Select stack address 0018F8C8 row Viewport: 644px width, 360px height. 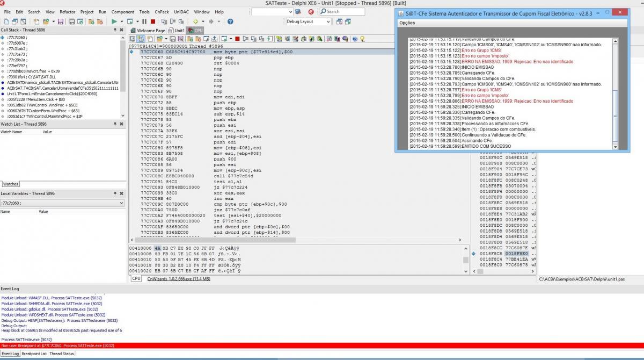click(x=503, y=253)
